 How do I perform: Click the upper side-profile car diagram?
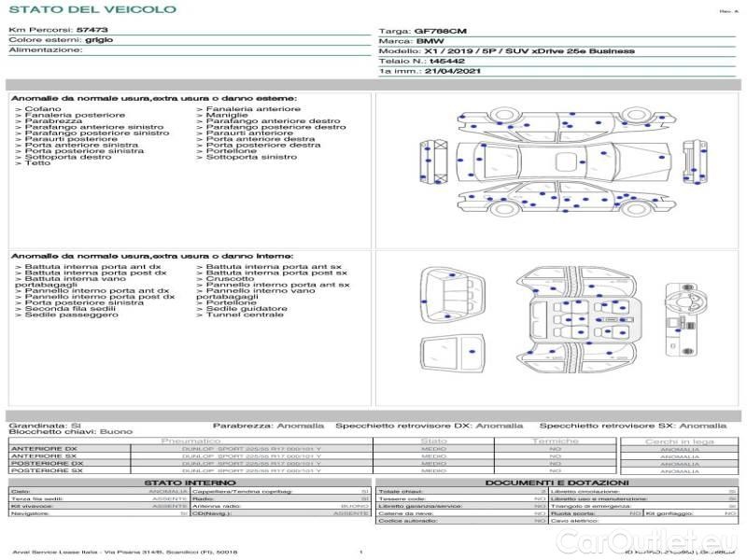pos(566,124)
